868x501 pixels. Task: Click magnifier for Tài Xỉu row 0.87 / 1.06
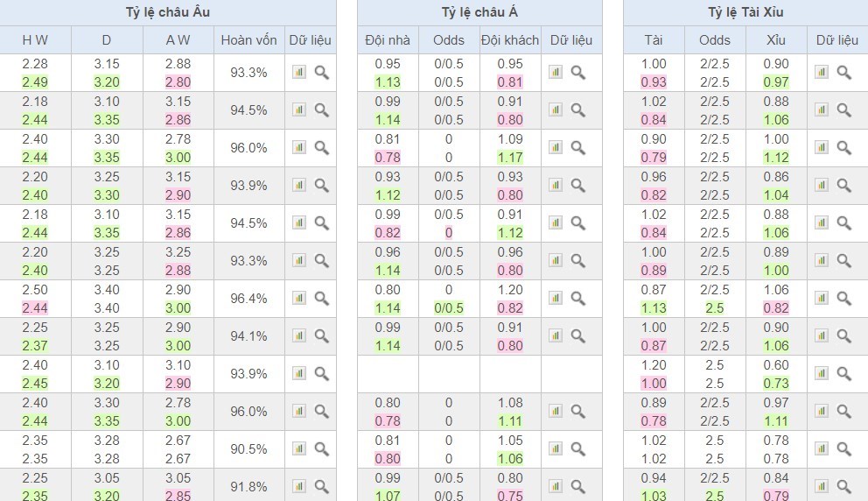844,299
